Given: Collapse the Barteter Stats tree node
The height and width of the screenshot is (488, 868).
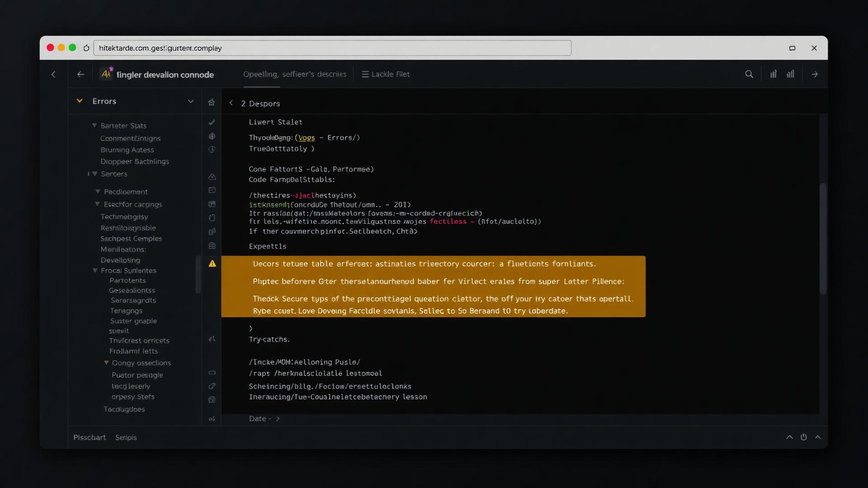Looking at the screenshot, I should 94,125.
